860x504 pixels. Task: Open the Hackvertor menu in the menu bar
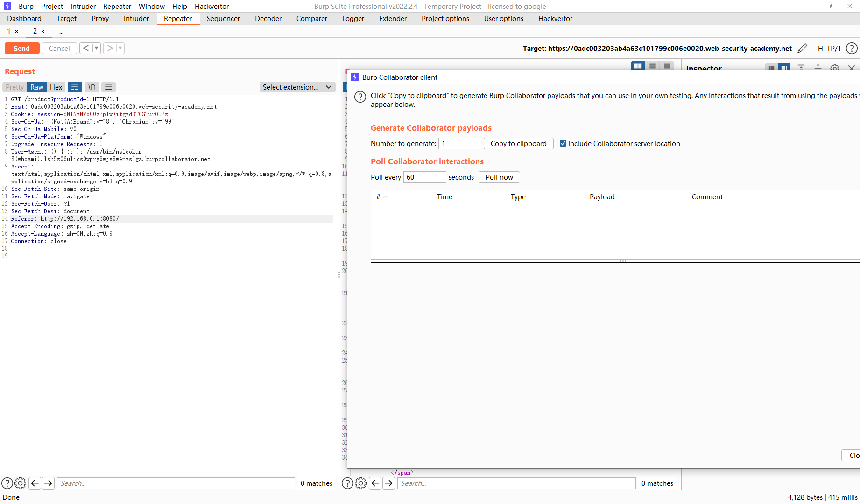pyautogui.click(x=211, y=6)
